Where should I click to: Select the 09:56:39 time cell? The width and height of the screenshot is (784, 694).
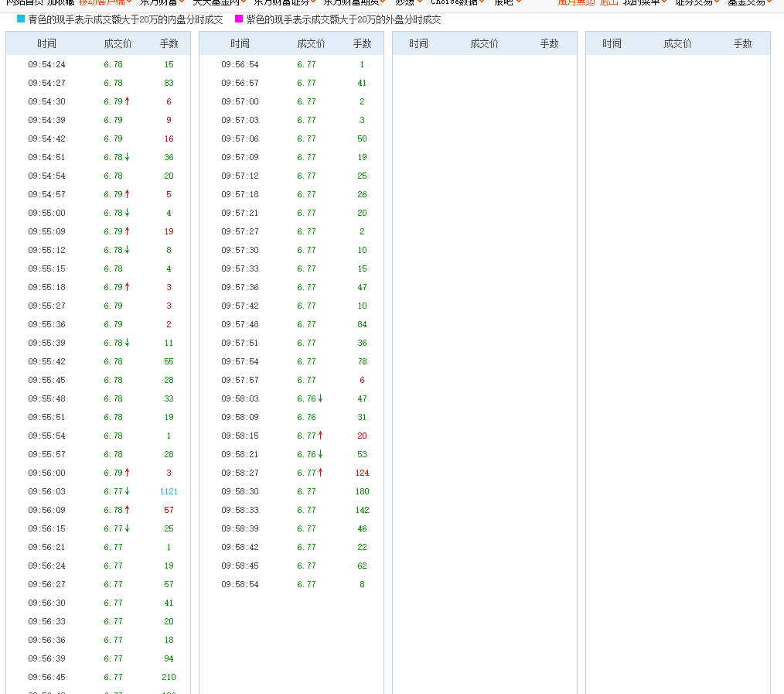46,658
